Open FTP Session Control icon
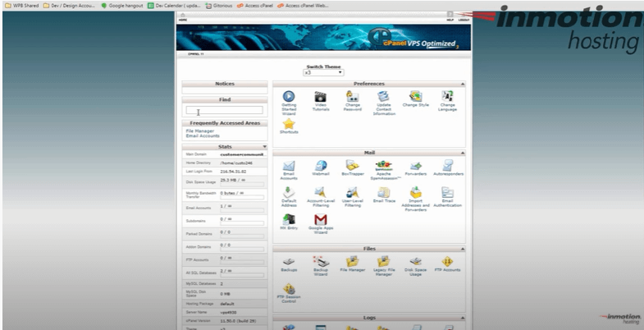 [289, 289]
